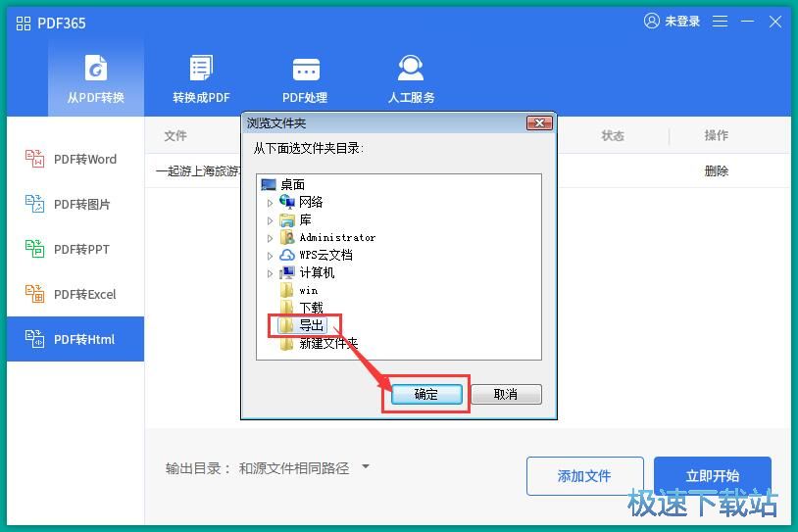
Task: Click the PDF转Excel sidebar icon
Action: [x=34, y=294]
